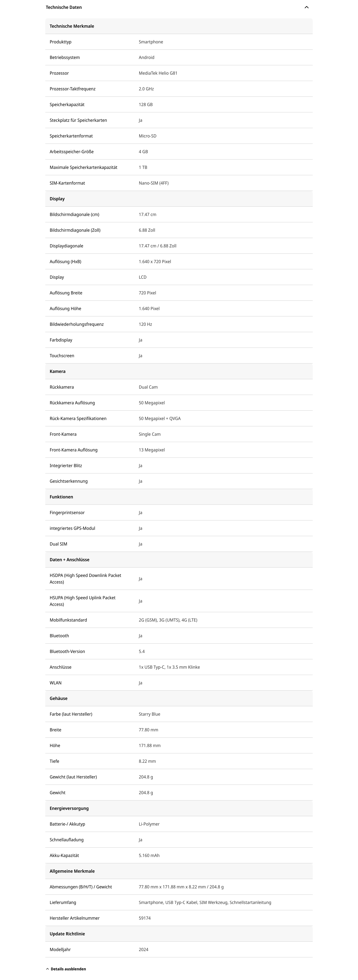
Task: Click the Daten + Anschlüsse section header
Action: pyautogui.click(x=69, y=560)
